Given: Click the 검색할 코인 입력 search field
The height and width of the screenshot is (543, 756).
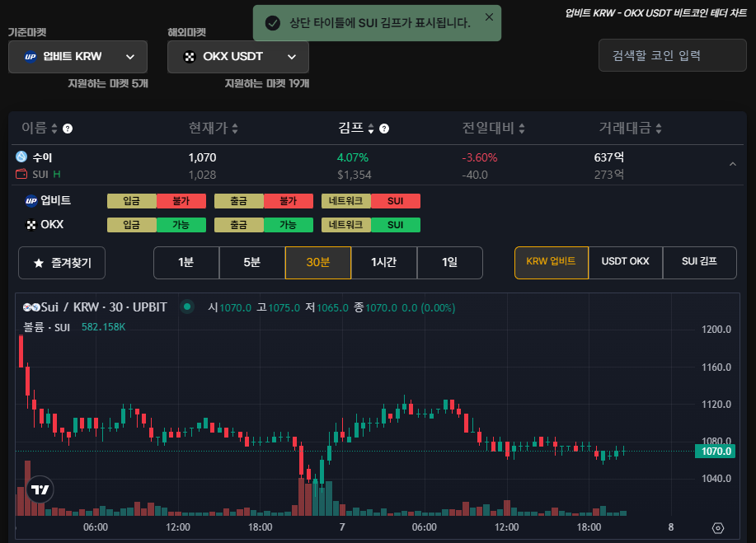Looking at the screenshot, I should tap(672, 54).
